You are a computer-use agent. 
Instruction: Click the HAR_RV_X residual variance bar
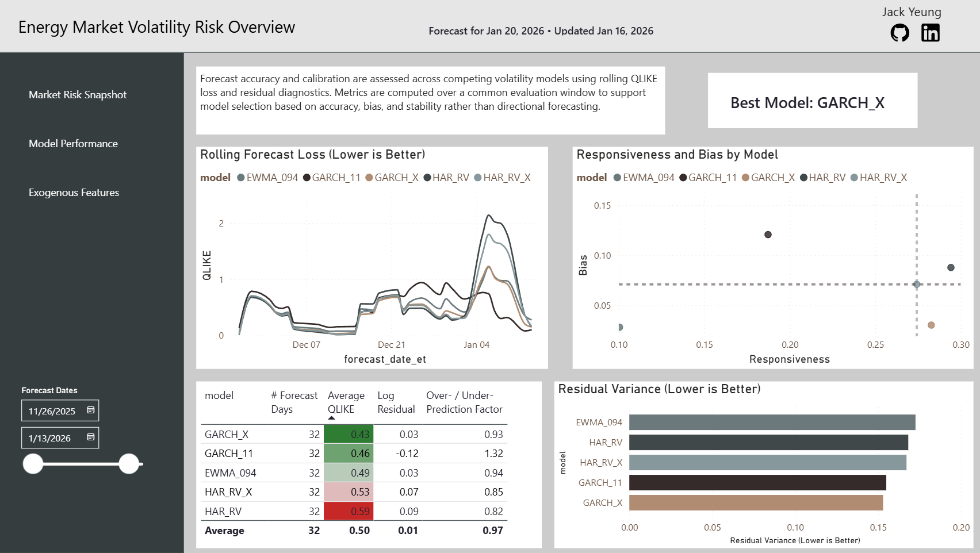coord(768,463)
